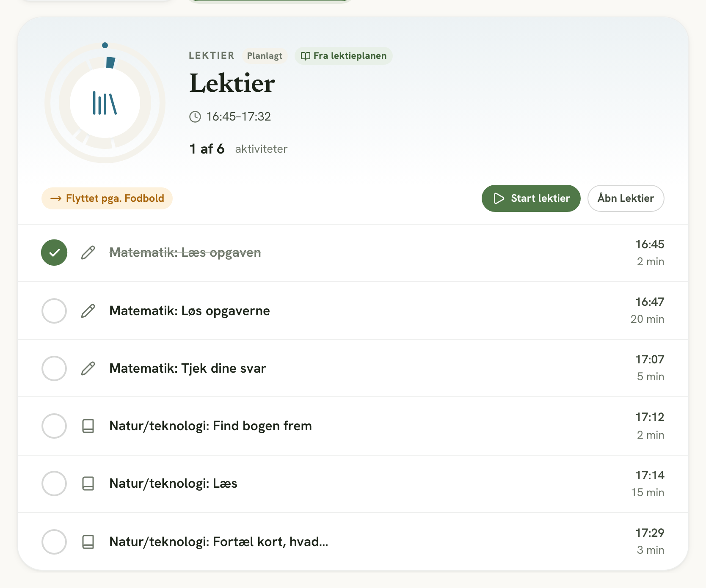Screen dimensions: 706x588
Task: Select the Matematik: Løs opgaverne title
Action: [190, 311]
